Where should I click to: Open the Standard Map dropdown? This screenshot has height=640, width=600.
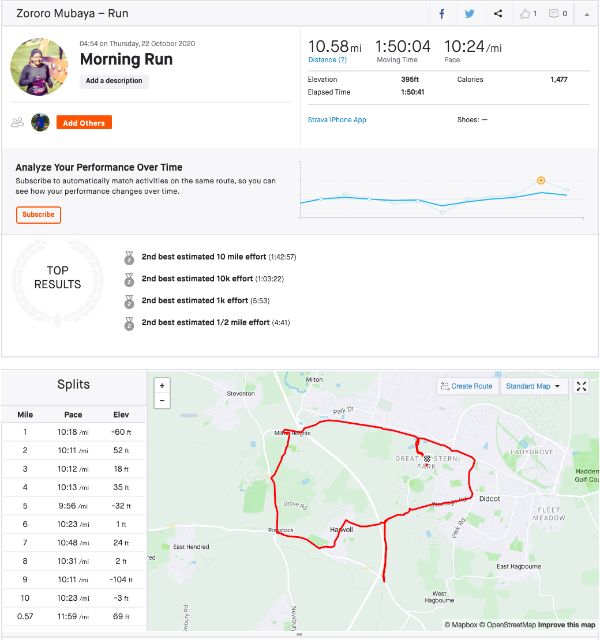pyautogui.click(x=533, y=386)
